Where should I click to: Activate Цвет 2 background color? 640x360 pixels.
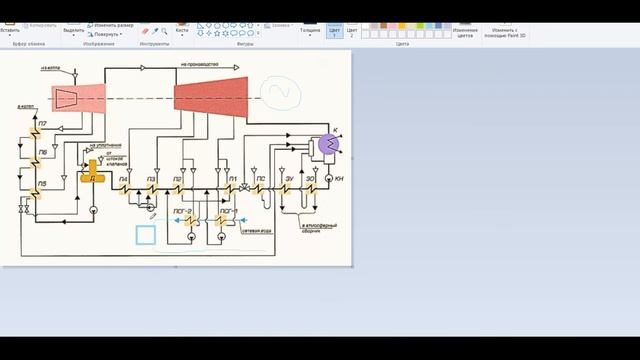click(x=352, y=31)
